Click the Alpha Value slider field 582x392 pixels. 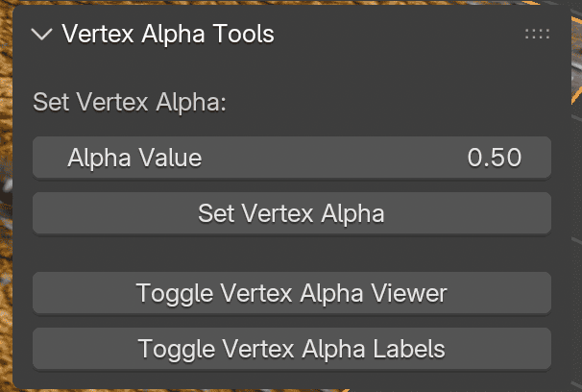[x=292, y=158]
